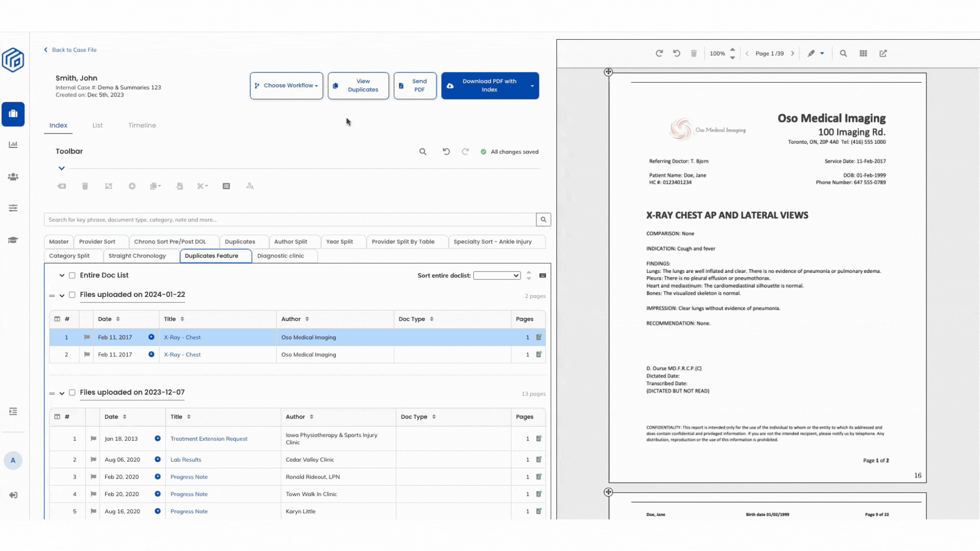Tick the Files uploaded on 2023-12-07 checkbox
This screenshot has width=980, height=551.
(72, 393)
